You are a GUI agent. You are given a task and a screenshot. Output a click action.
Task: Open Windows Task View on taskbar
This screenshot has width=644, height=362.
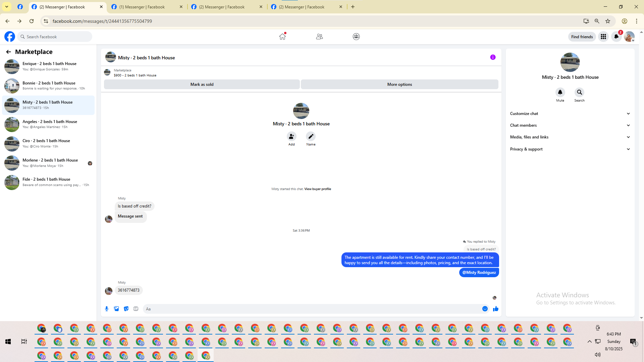point(24,342)
